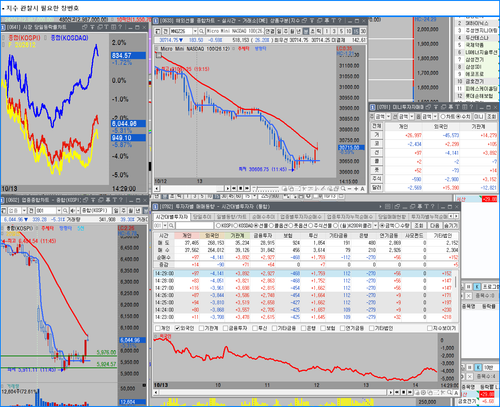Click the symbol search input in investor trend window
Viewport: 500px width, 407px height.
click(x=194, y=226)
